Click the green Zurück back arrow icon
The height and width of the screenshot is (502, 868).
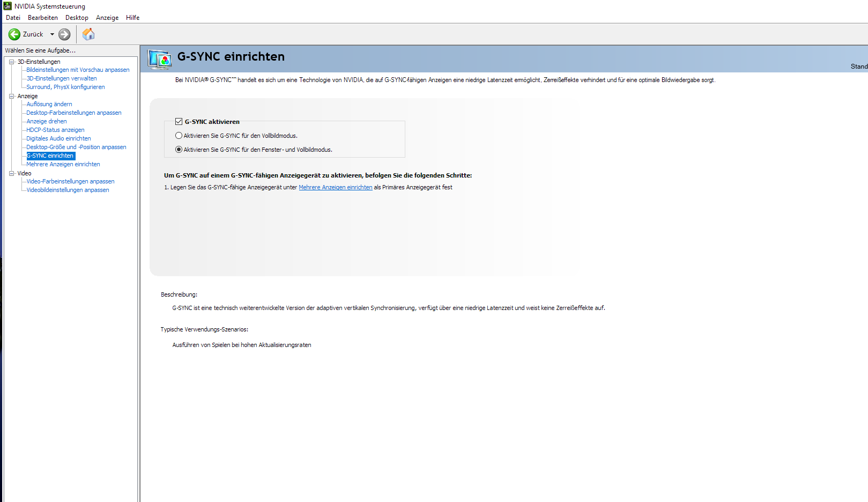tap(14, 34)
